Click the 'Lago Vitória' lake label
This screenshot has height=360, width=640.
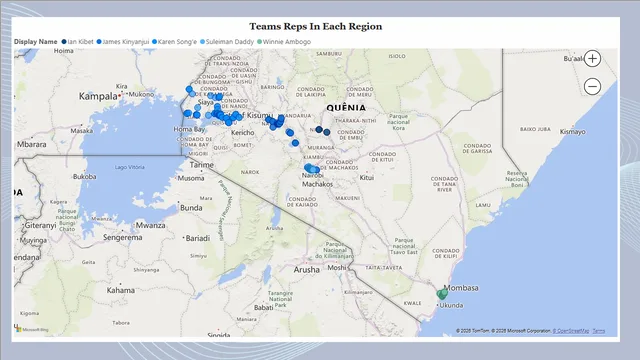[129, 167]
